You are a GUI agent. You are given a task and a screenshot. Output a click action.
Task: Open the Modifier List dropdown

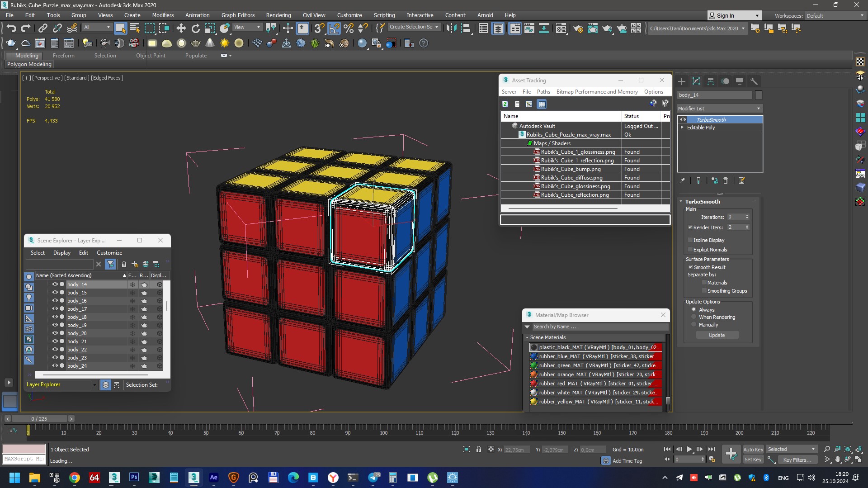[x=720, y=109]
